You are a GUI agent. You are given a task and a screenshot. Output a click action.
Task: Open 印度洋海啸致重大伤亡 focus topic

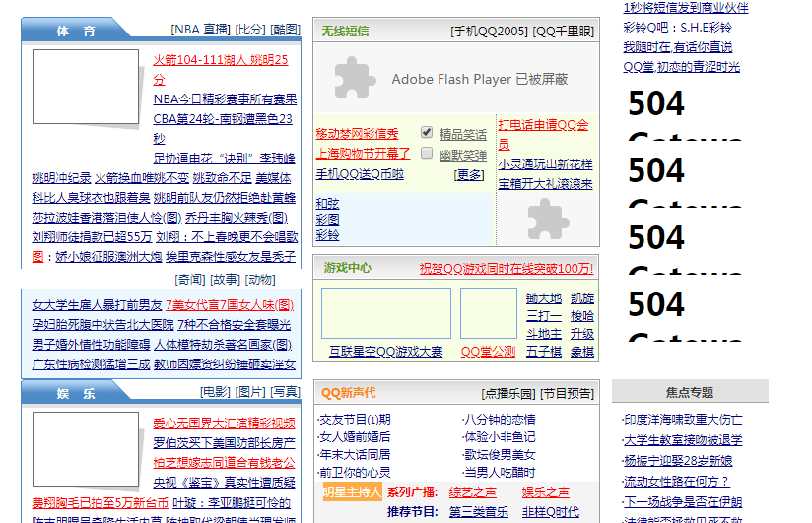(x=683, y=420)
